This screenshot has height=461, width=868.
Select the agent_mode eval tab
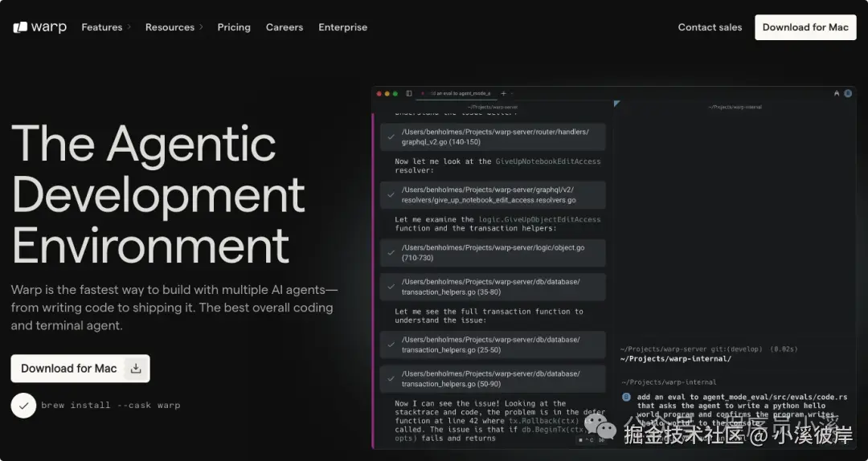(457, 93)
